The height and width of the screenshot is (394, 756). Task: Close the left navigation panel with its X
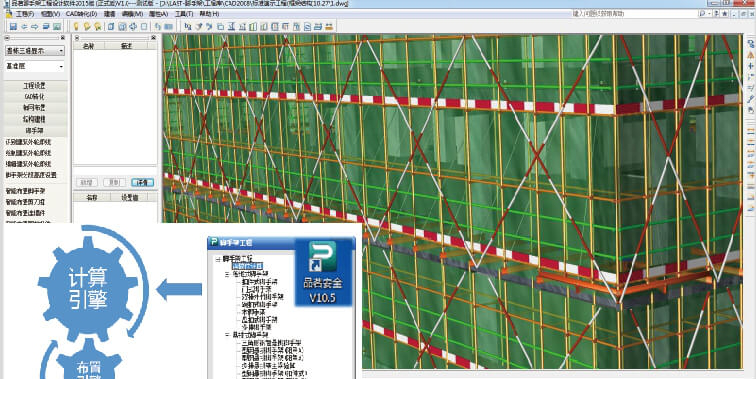coord(63,38)
